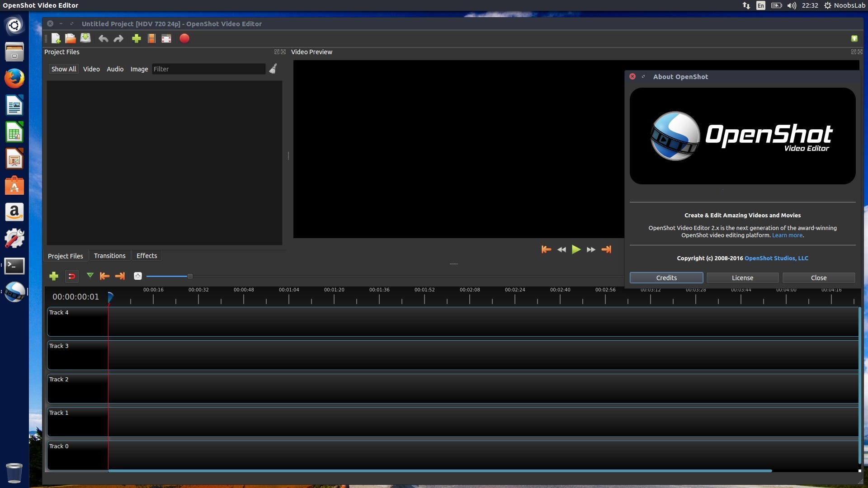The image size is (868, 488).
Task: Toggle fullscreen with the film frame icon
Action: click(166, 38)
